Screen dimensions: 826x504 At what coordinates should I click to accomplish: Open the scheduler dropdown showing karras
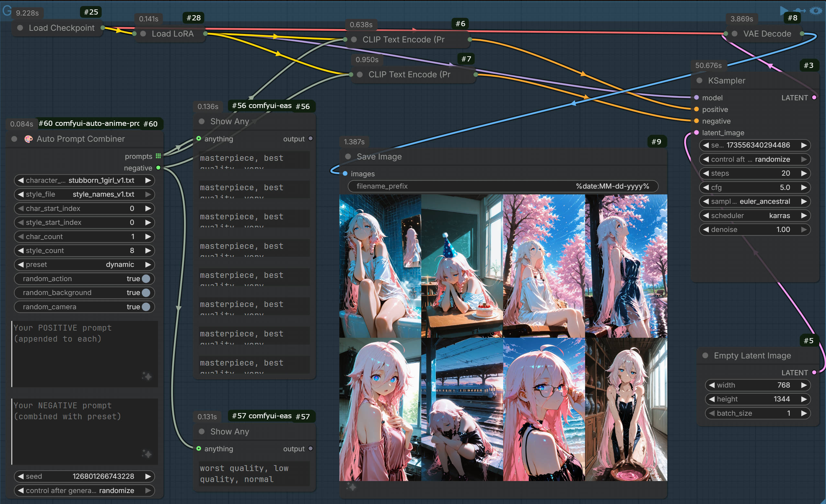[754, 215]
